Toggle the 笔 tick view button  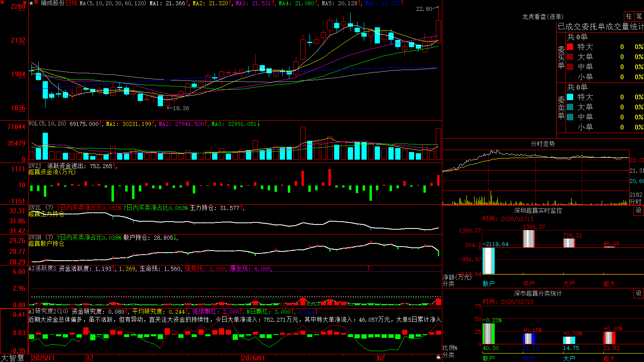pos(639,16)
